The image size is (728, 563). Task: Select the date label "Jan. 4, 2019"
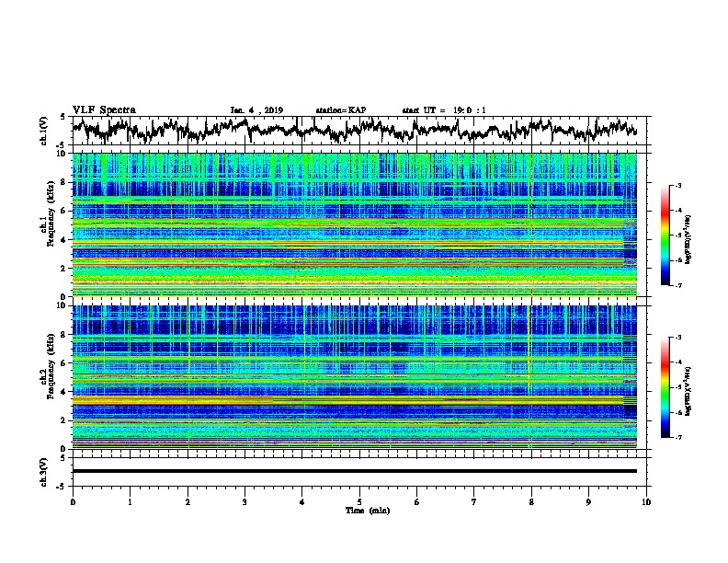(256, 110)
